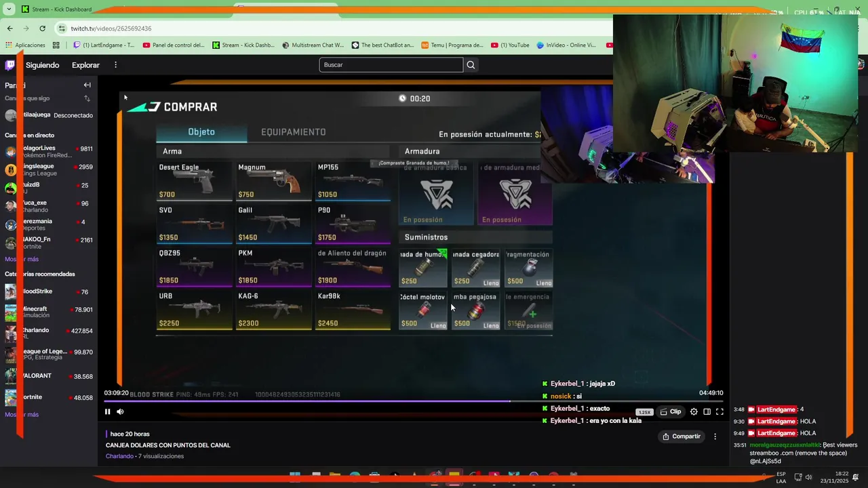Open BloodStrike recommended category
The width and height of the screenshot is (868, 488).
click(x=47, y=291)
